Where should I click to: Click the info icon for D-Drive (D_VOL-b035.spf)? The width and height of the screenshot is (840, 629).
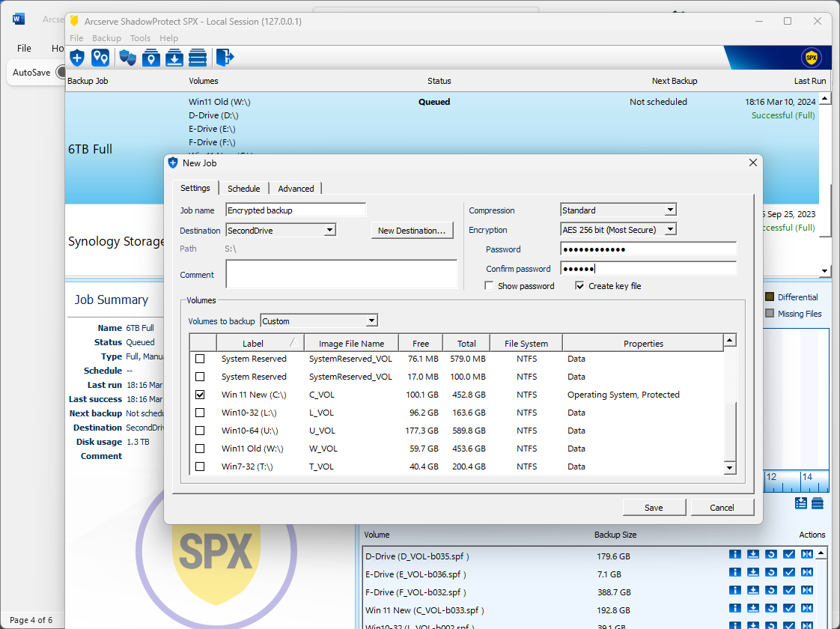coord(735,555)
